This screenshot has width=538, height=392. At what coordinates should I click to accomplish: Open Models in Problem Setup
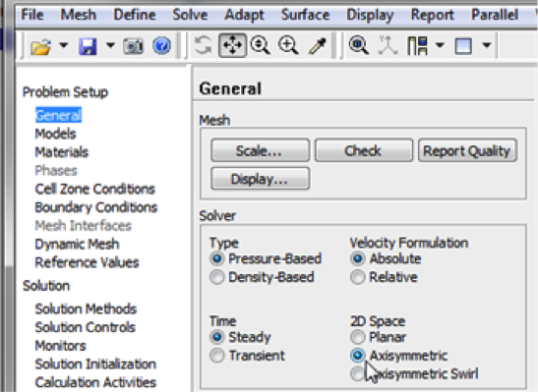point(55,134)
